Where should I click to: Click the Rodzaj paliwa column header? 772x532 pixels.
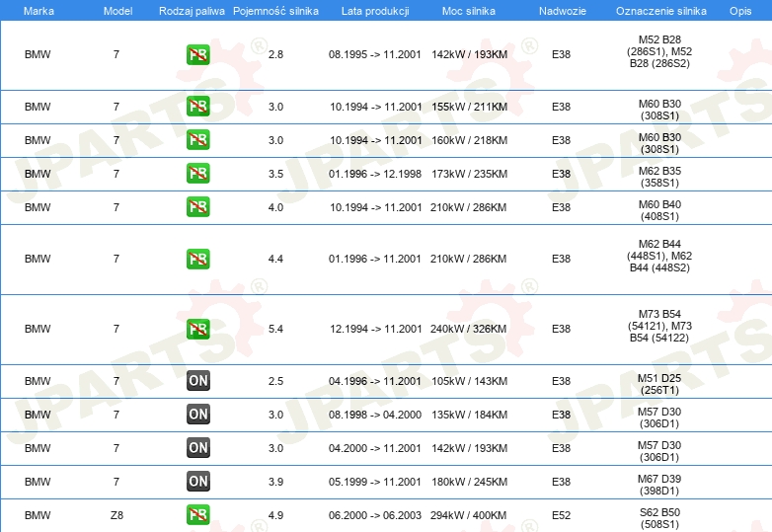[x=192, y=11]
